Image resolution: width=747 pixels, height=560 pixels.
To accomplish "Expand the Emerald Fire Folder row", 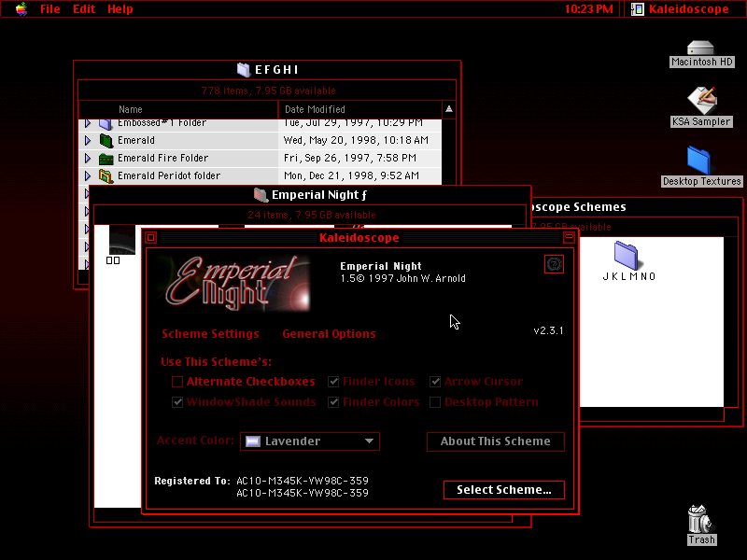I will click(x=88, y=158).
